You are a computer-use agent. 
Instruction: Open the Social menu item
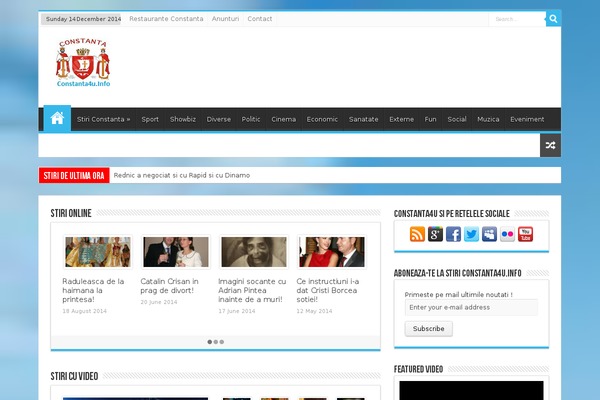457,119
